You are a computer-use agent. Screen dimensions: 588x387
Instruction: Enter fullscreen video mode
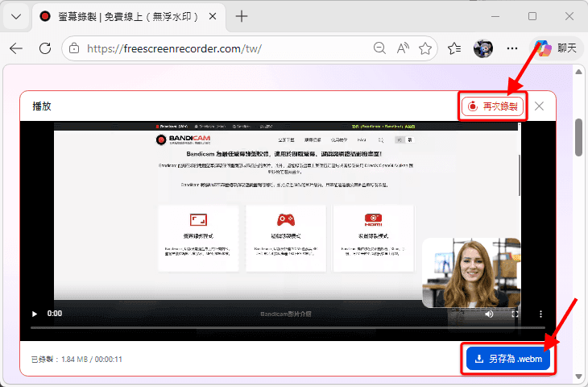click(515, 314)
